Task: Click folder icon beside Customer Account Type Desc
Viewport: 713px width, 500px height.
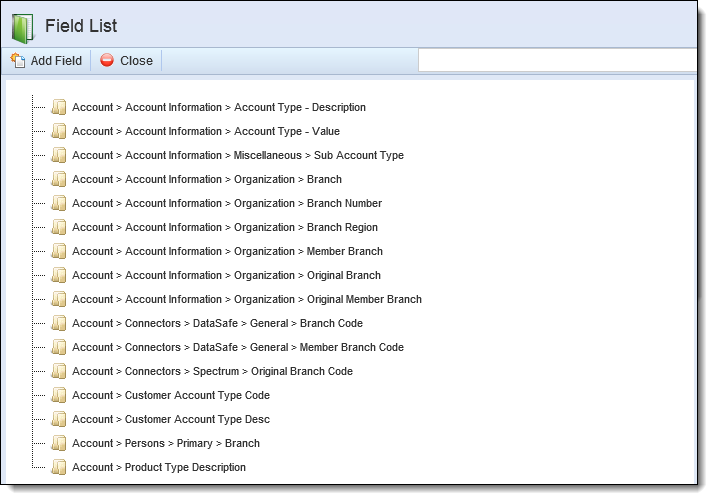Action: [x=59, y=419]
